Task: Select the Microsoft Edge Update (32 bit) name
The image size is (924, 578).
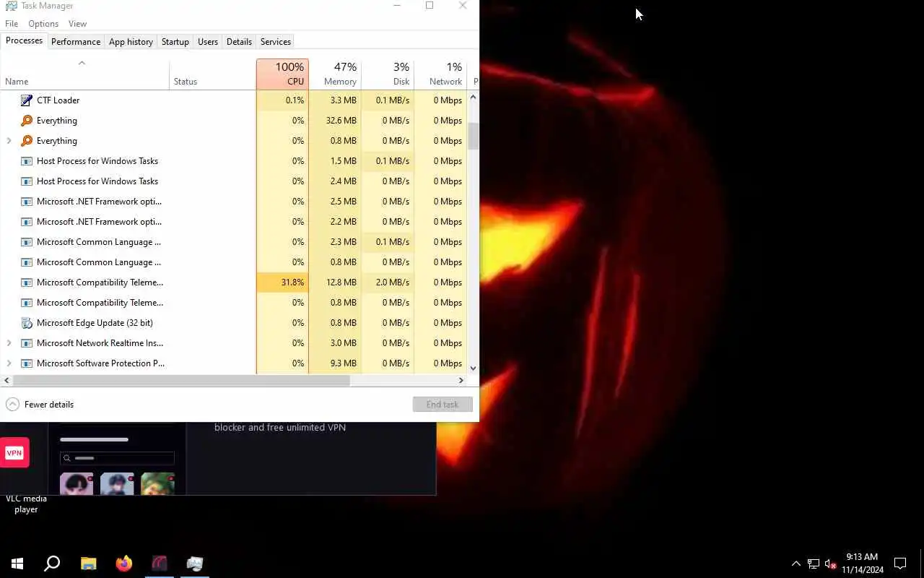Action: pos(95,323)
